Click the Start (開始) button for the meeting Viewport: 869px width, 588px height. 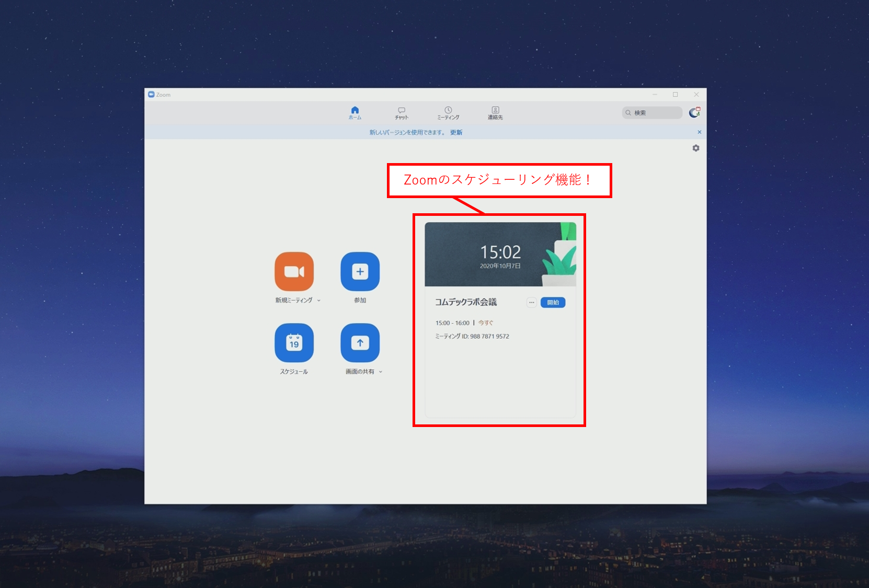pyautogui.click(x=553, y=303)
